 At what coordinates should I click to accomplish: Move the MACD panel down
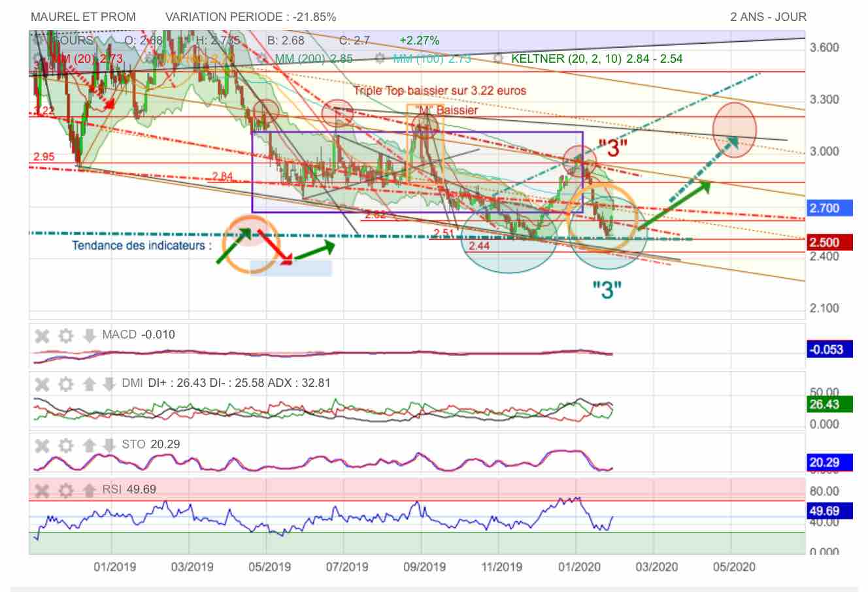[x=89, y=336]
